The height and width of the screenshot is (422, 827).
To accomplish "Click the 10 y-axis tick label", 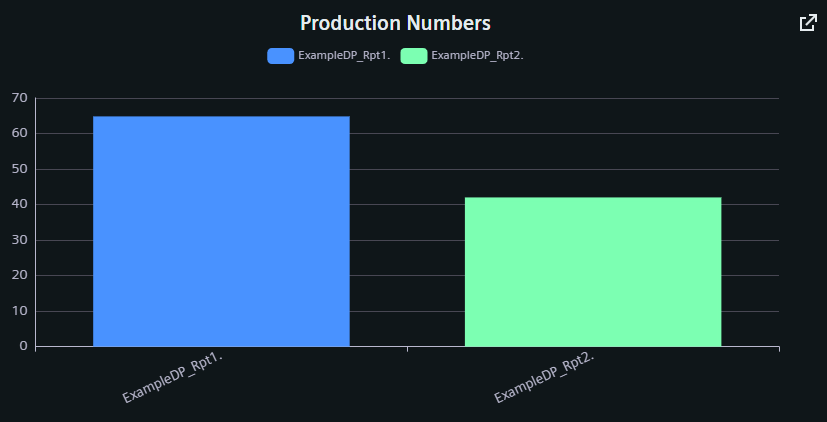I will [x=18, y=311].
